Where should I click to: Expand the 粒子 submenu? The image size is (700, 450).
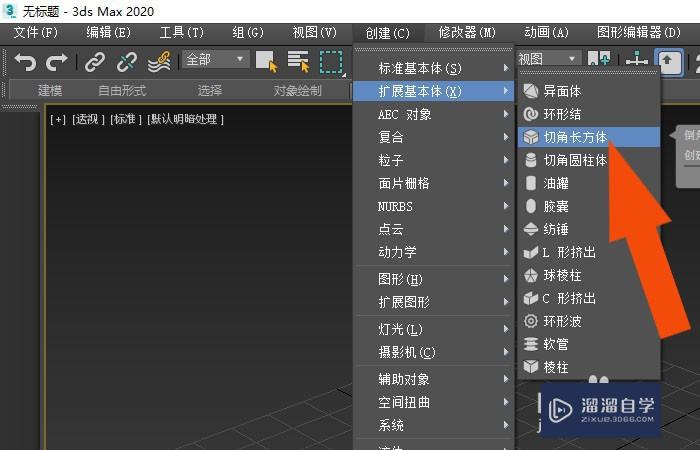tap(433, 160)
